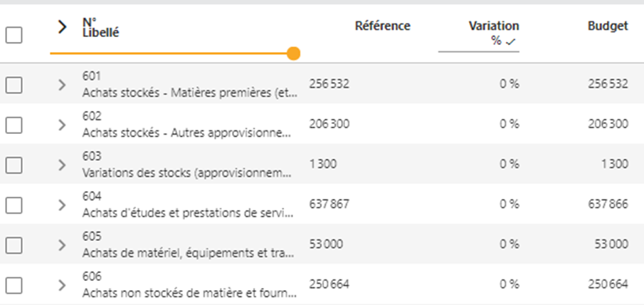This screenshot has height=305, width=644.
Task: Tick the select-all checkbox in header
Action: 14,36
